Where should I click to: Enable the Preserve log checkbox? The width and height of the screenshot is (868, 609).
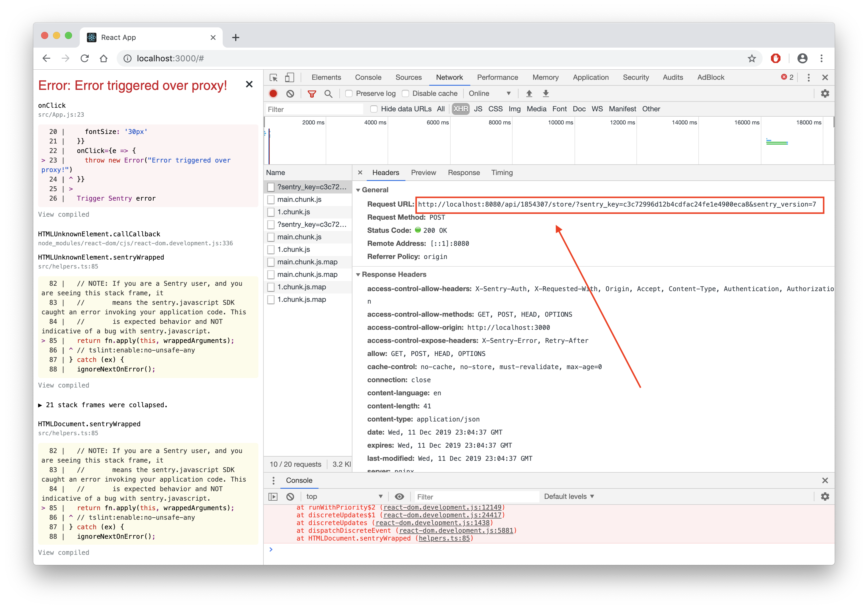pyautogui.click(x=349, y=93)
